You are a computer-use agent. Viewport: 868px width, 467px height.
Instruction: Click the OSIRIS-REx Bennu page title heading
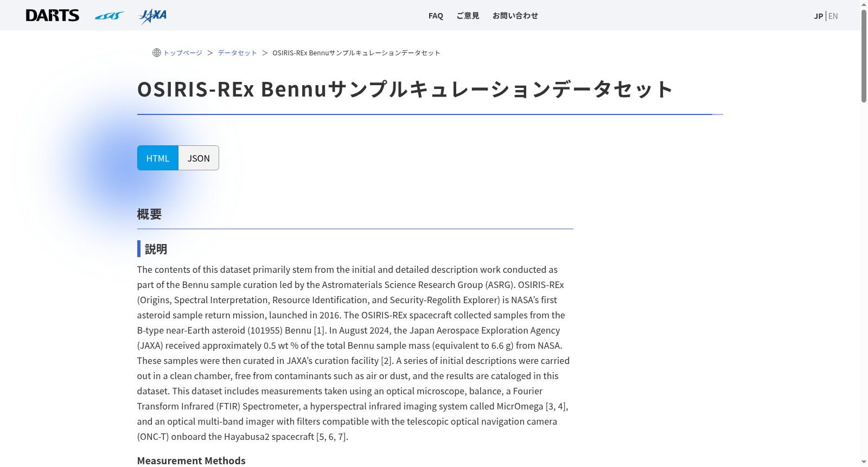[405, 89]
